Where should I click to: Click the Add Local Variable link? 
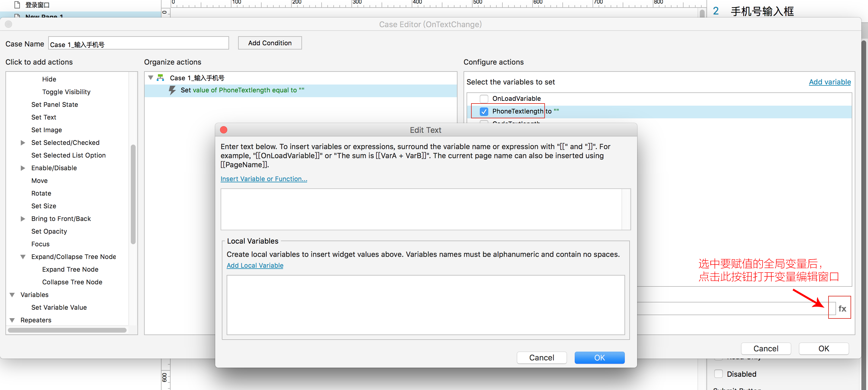pyautogui.click(x=255, y=266)
